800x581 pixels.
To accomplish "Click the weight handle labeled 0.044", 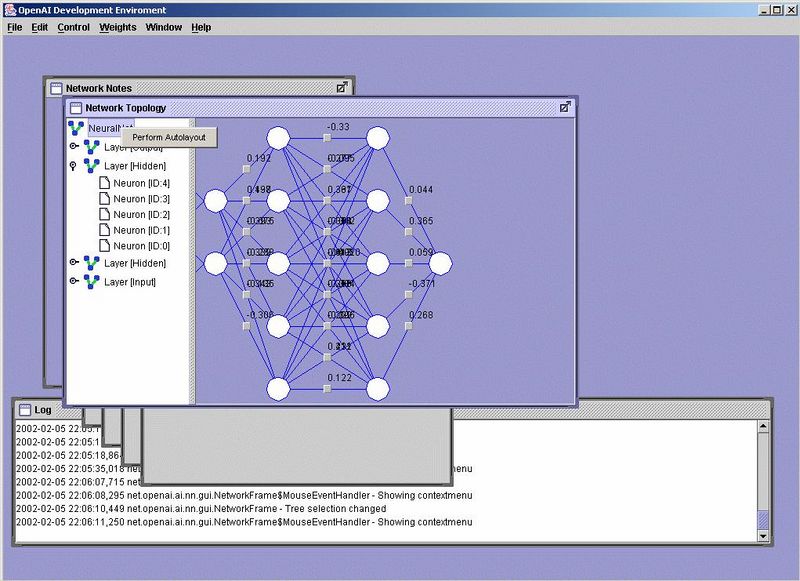I will pos(409,200).
